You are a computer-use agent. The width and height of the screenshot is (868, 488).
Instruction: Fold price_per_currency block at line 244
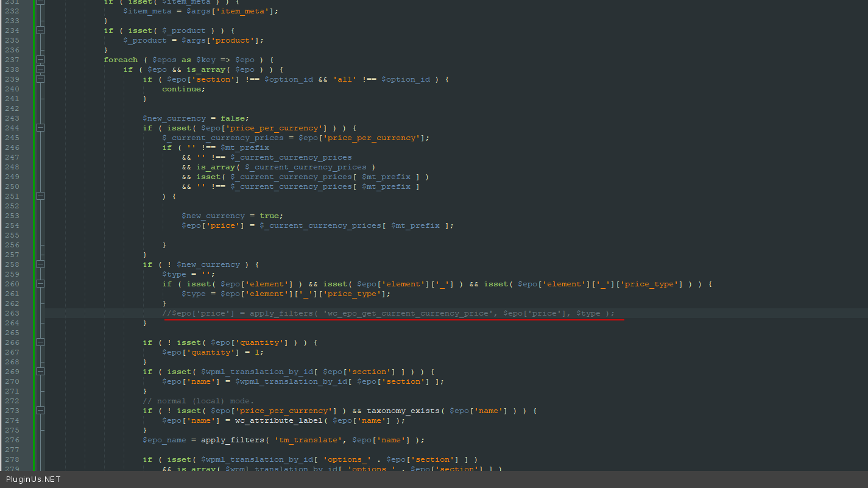[x=40, y=128]
